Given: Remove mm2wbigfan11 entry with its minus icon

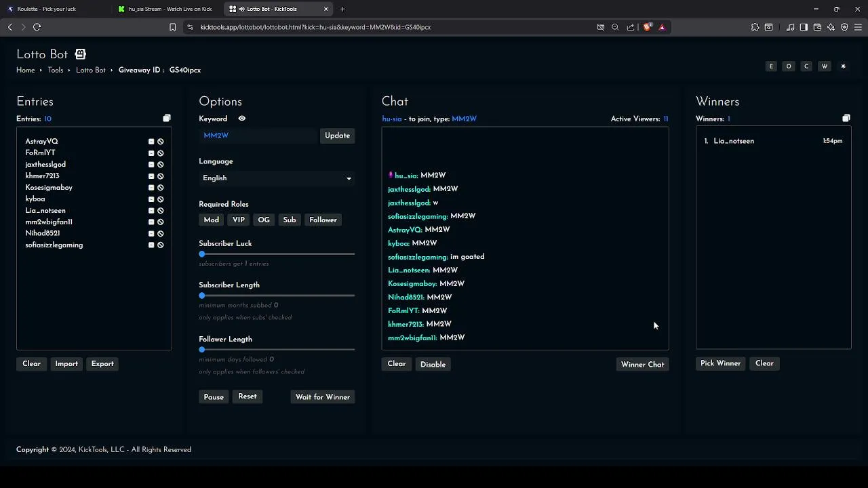Looking at the screenshot, I should pos(151,222).
